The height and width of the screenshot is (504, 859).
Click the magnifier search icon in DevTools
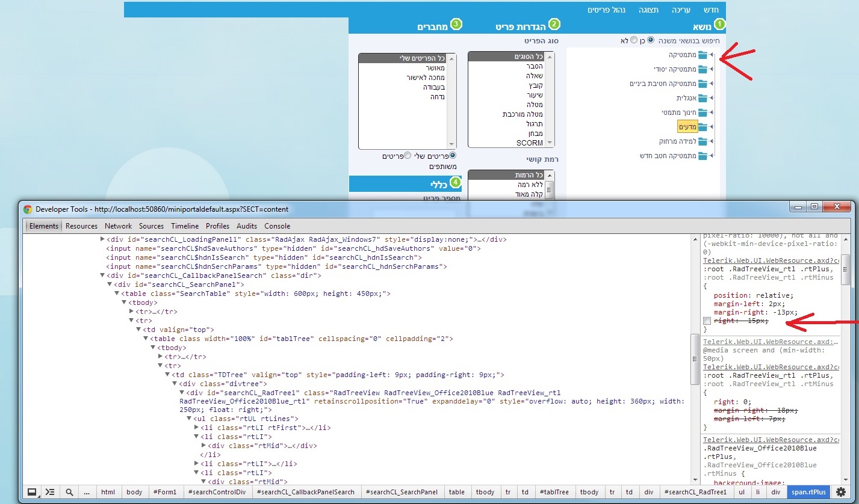(69, 492)
